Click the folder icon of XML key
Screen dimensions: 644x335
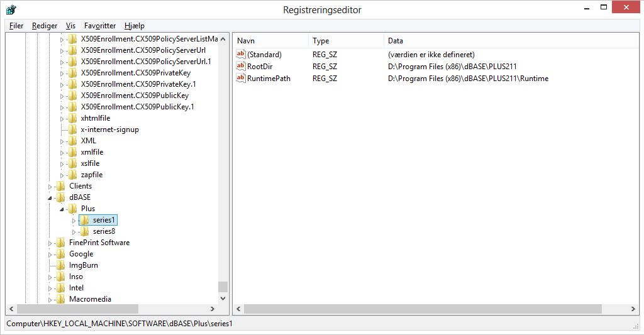[x=72, y=141]
